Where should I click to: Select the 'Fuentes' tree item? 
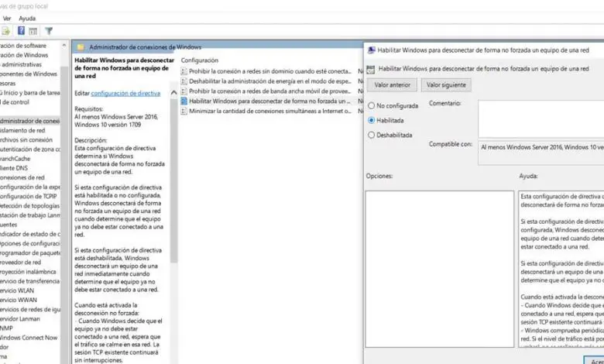(9, 225)
